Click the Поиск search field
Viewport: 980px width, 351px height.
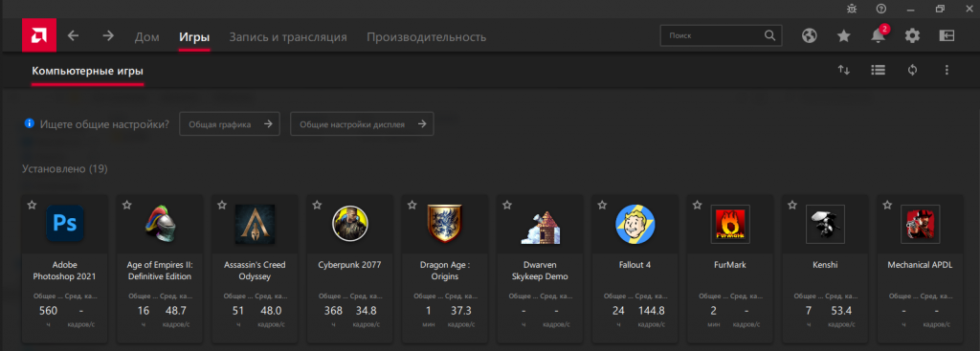(721, 35)
